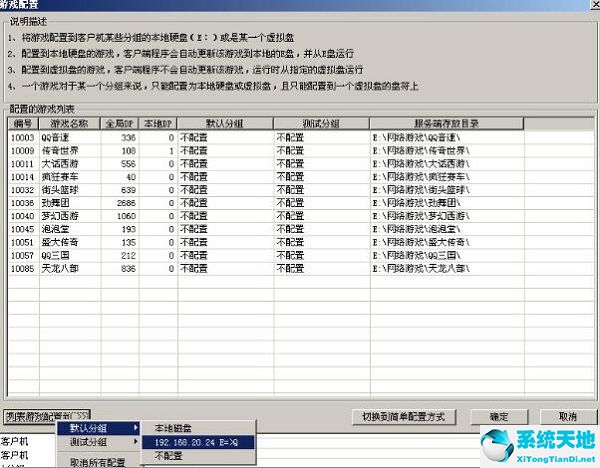Click the path E:\网络游戏\QQ三国\

pyautogui.click(x=416, y=255)
